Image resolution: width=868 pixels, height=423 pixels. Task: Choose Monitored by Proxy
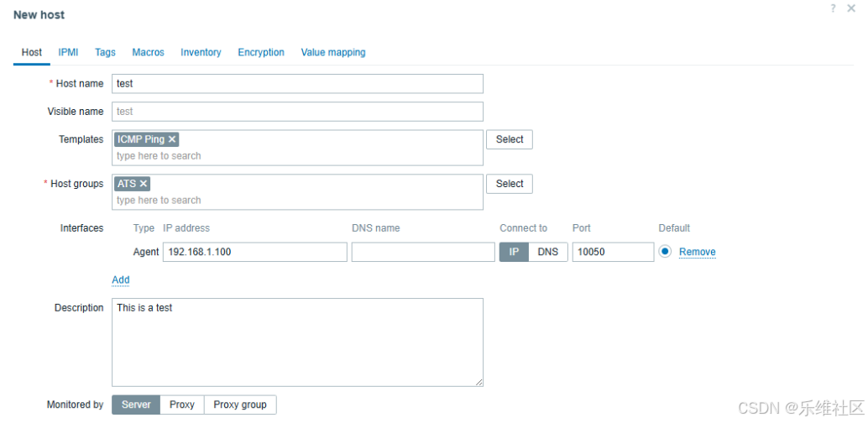182,405
